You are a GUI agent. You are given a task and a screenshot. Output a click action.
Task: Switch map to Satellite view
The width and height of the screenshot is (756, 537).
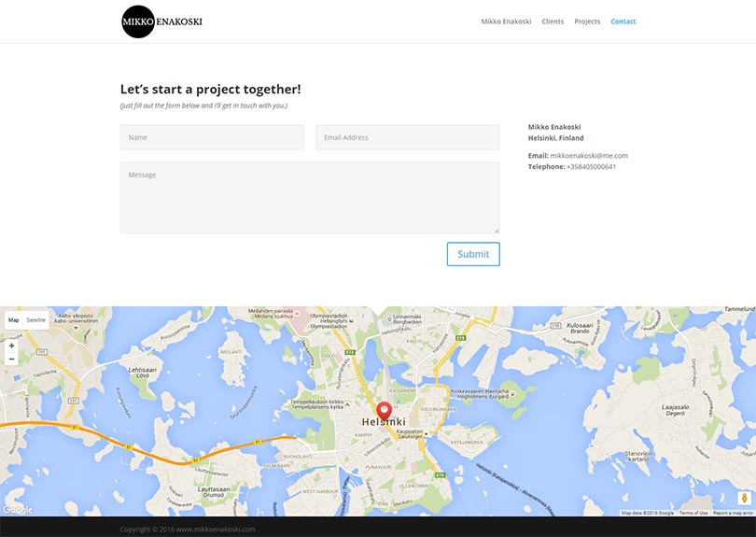pos(35,320)
